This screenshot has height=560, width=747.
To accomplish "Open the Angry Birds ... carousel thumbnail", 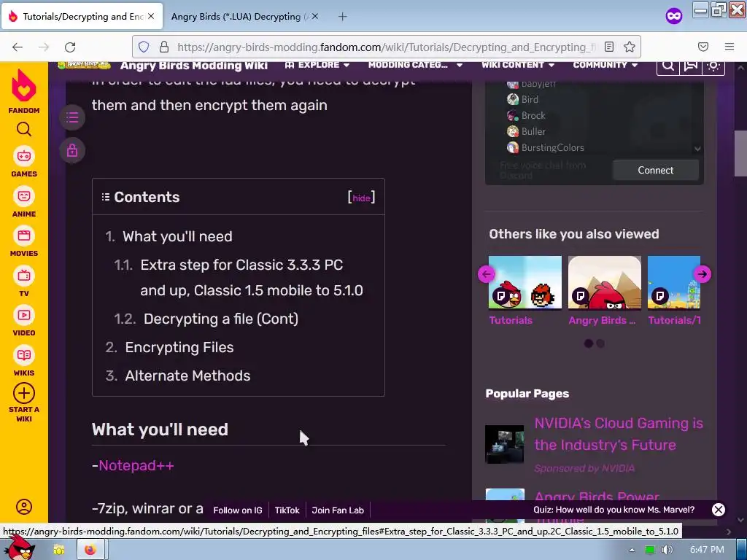I will tap(605, 282).
